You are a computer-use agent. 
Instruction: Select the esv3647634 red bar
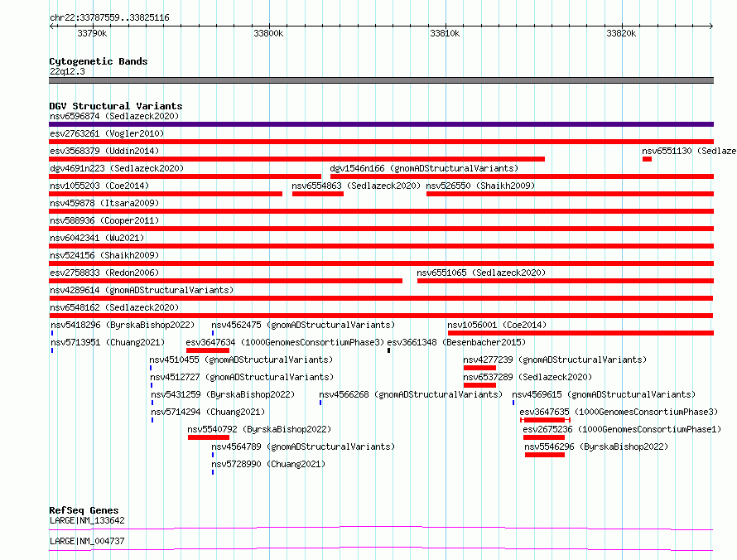click(208, 350)
